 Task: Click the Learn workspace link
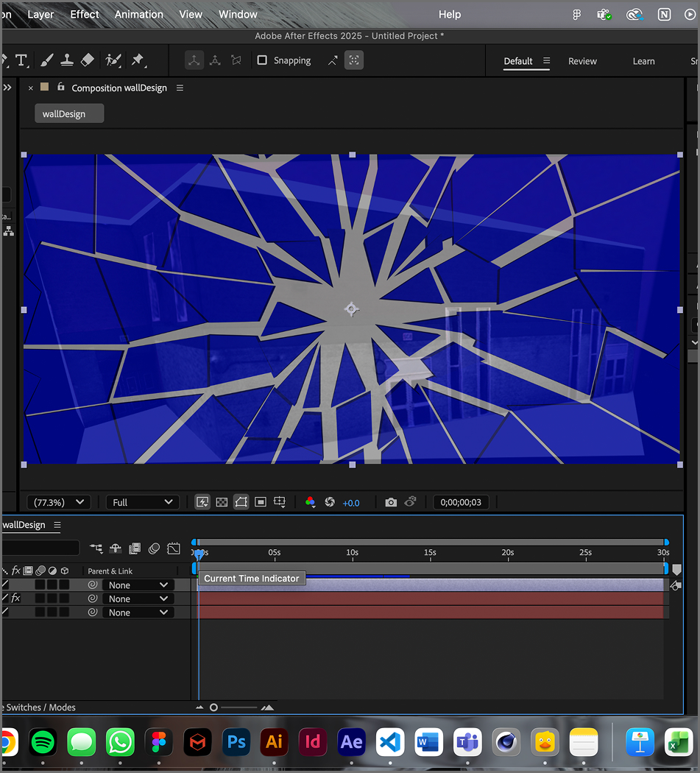643,61
